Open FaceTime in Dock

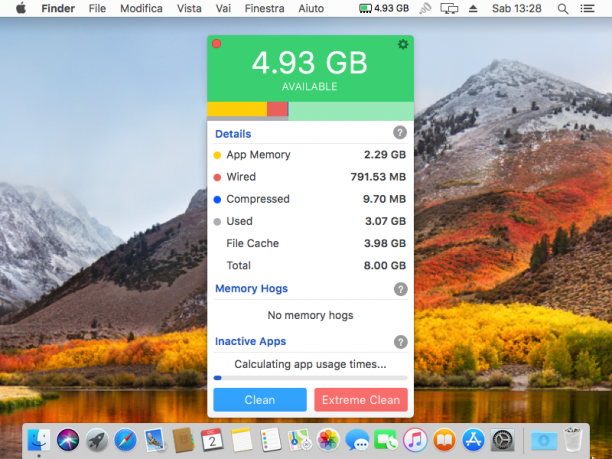[386, 440]
